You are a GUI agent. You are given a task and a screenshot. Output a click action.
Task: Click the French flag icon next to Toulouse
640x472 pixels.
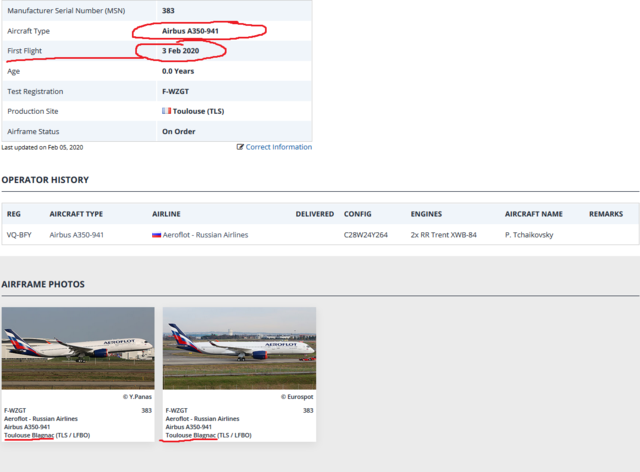tap(166, 111)
